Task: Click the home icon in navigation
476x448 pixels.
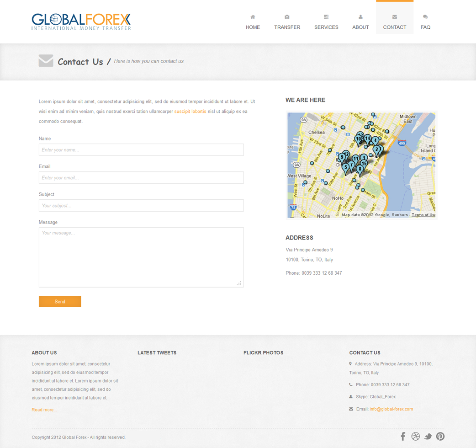Action: pos(253,17)
